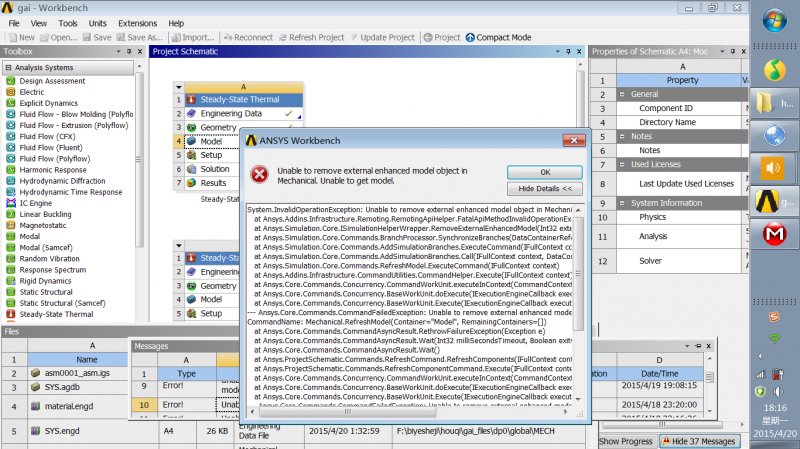Viewport: 800px width, 449px height.
Task: Select the Electric system icon in Toolbox
Action: coord(10,92)
